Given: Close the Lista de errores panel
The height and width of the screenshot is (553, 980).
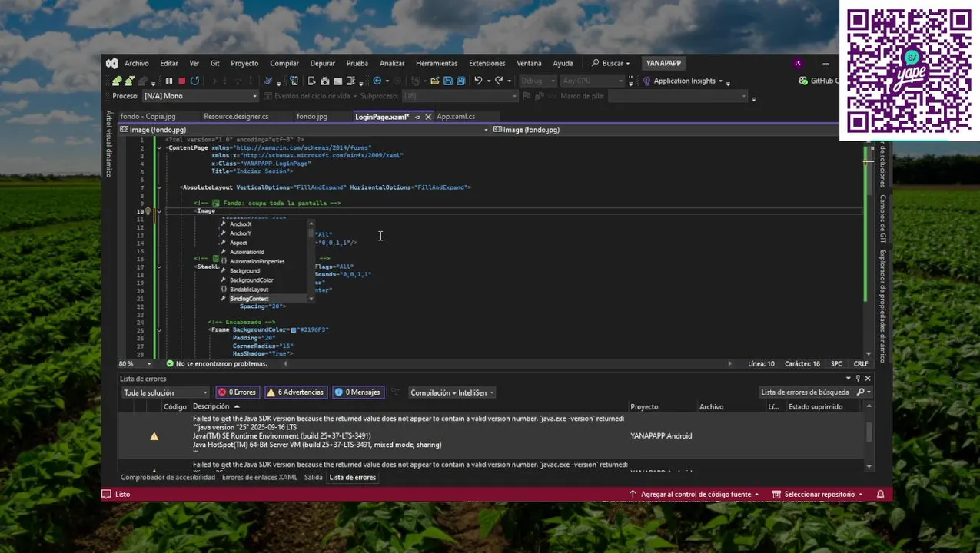Looking at the screenshot, I should [x=868, y=379].
